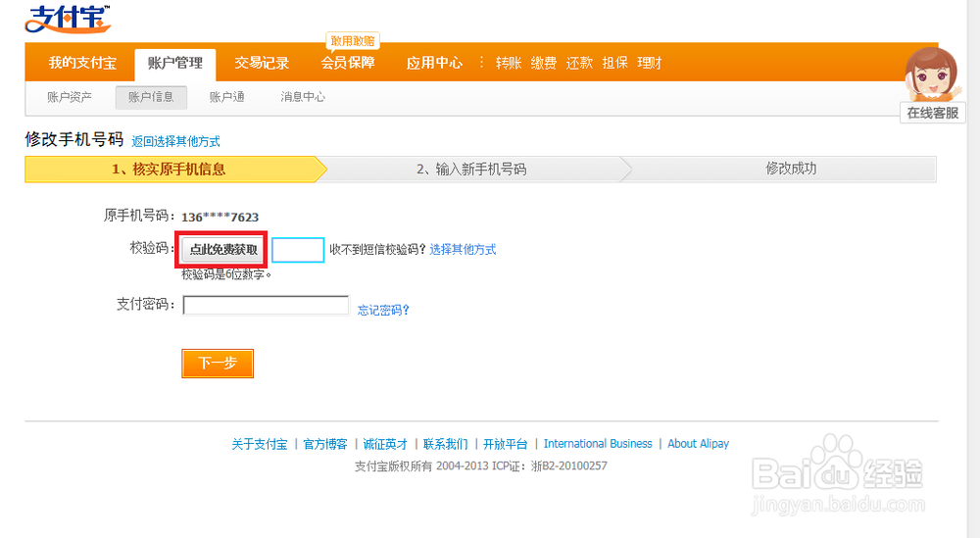The height and width of the screenshot is (538, 980).
Task: Focus the verification code input box
Action: 298,250
